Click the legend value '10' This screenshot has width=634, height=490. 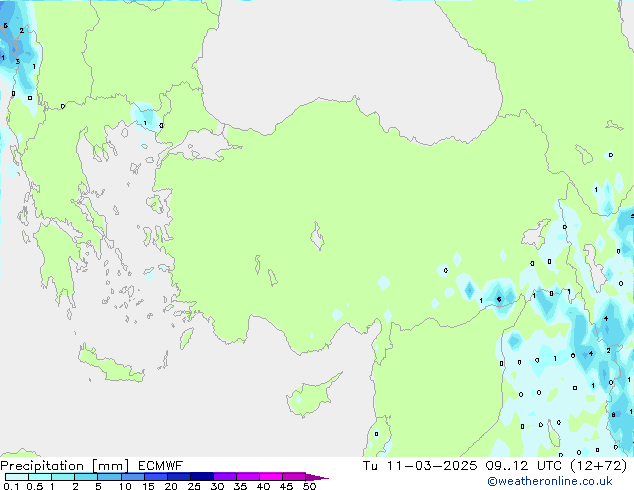point(125,486)
